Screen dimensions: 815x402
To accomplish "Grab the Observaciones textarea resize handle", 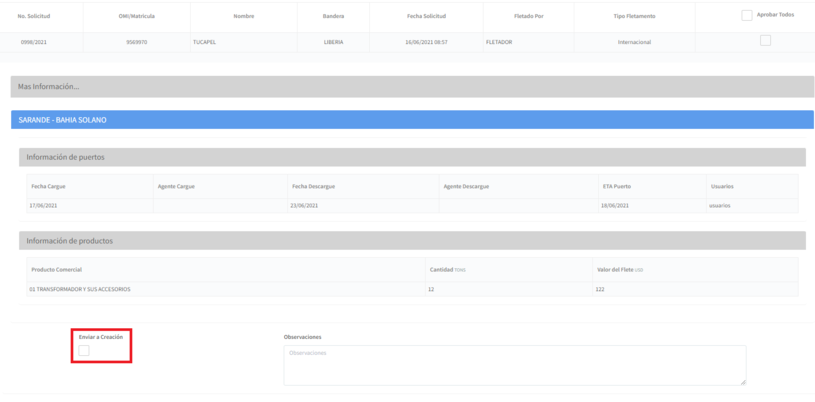I will tap(743, 382).
